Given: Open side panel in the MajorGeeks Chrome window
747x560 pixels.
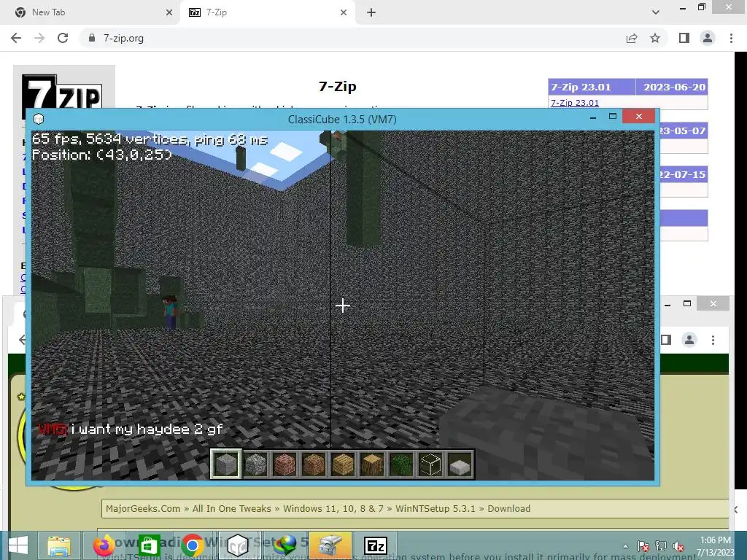Looking at the screenshot, I should [x=666, y=340].
